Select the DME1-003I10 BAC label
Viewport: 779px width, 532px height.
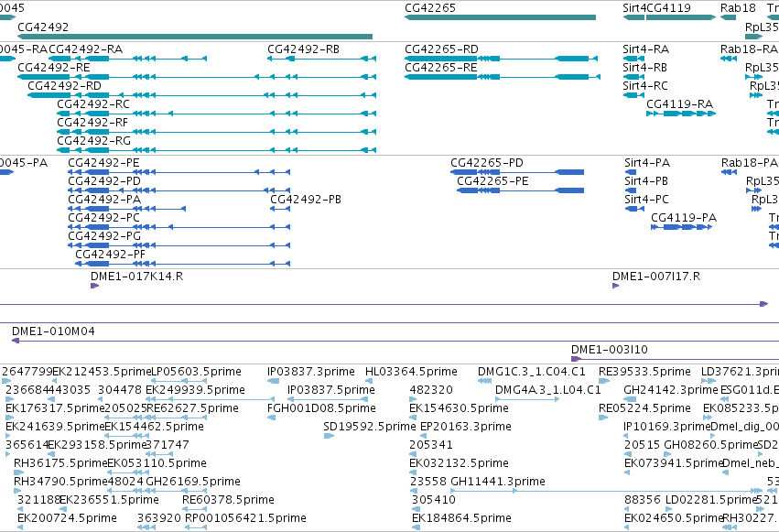tap(610, 350)
